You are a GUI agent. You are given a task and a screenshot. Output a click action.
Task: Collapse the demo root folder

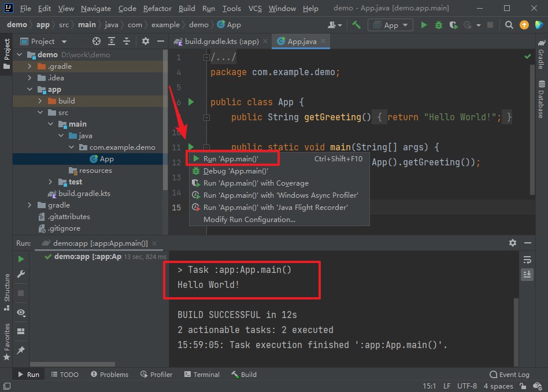(20, 54)
